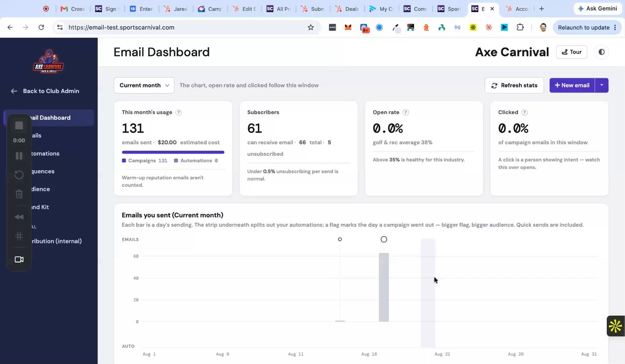Image resolution: width=625 pixels, height=364 pixels.
Task: Open the Chrome Relaunch to update menu
Action: pyautogui.click(x=587, y=27)
